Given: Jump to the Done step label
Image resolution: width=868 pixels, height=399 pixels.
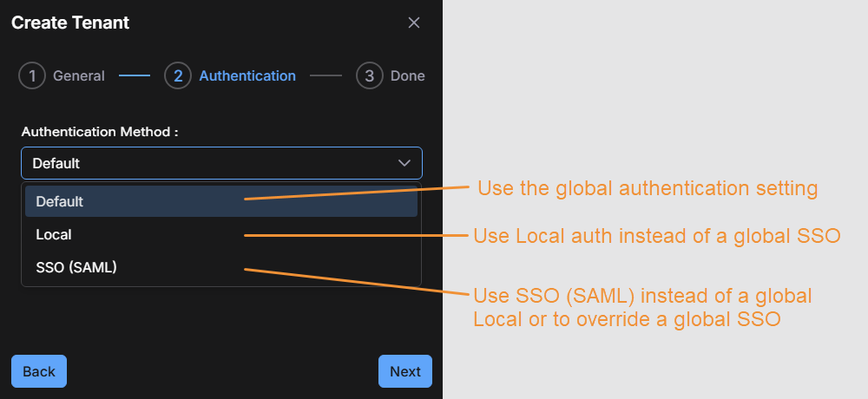Looking at the screenshot, I should point(407,76).
